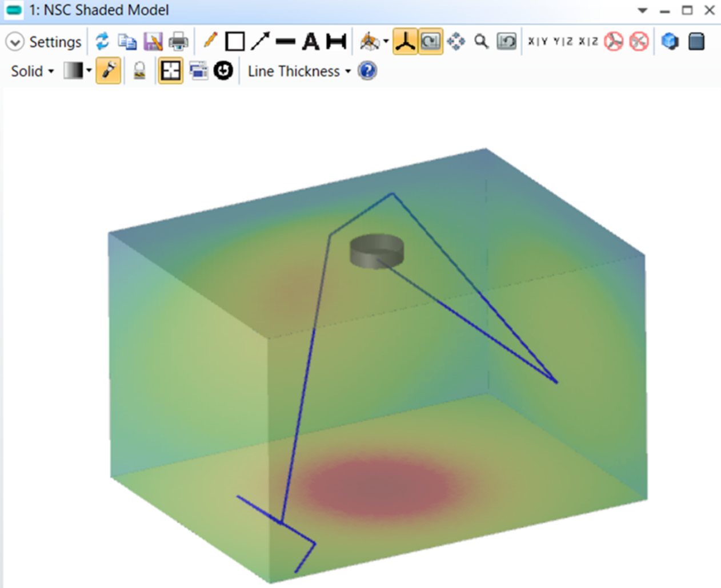Click the gray cylinder object in the model
This screenshot has height=588, width=721.
pyautogui.click(x=376, y=251)
